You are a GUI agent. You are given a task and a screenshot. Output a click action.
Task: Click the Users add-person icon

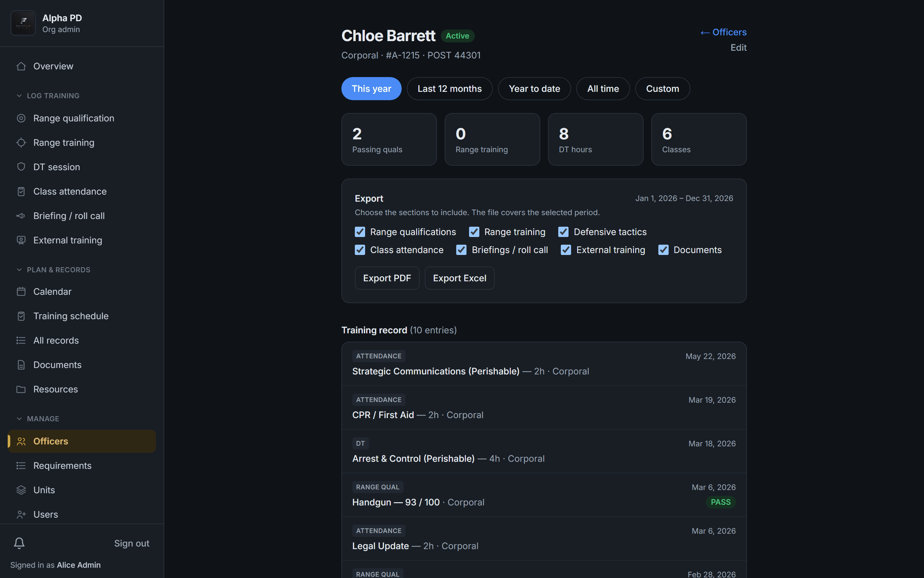pyautogui.click(x=21, y=515)
